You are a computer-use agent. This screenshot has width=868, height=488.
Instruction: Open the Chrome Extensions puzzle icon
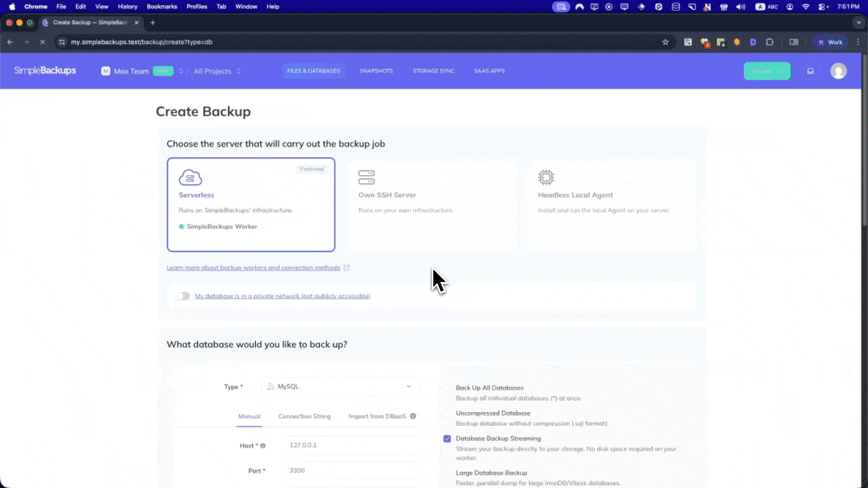point(770,42)
